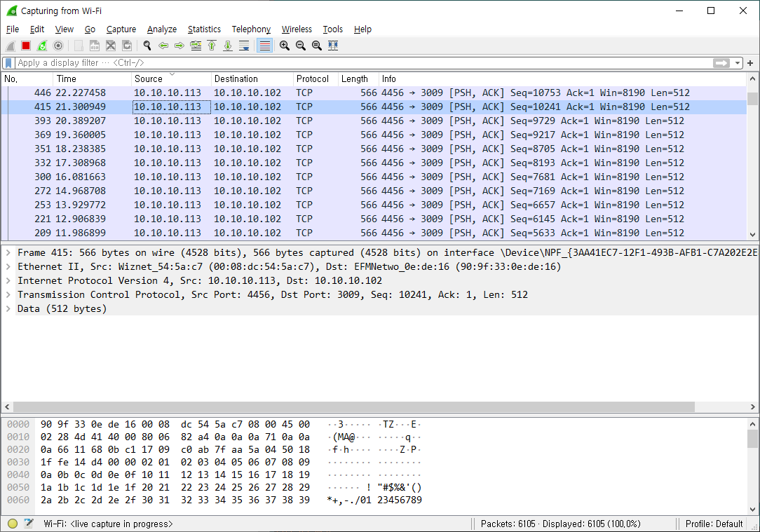Open capture file properties in status bar
This screenshot has width=760, height=532.
(29, 524)
